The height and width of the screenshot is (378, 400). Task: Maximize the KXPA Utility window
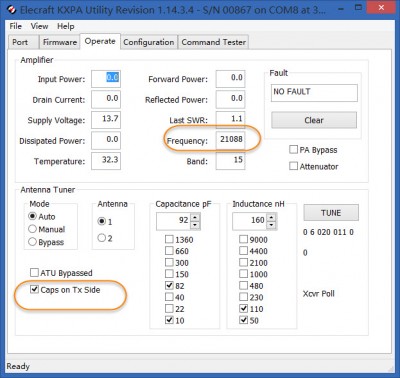[x=358, y=8]
